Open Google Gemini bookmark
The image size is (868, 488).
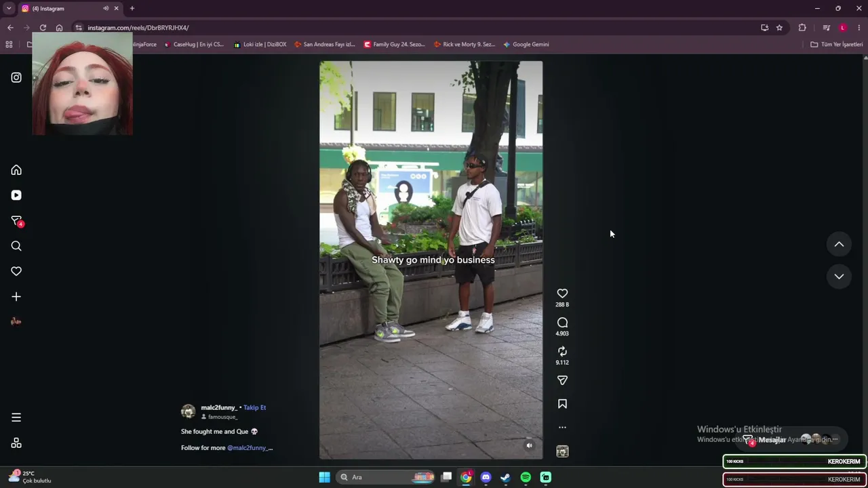(526, 45)
